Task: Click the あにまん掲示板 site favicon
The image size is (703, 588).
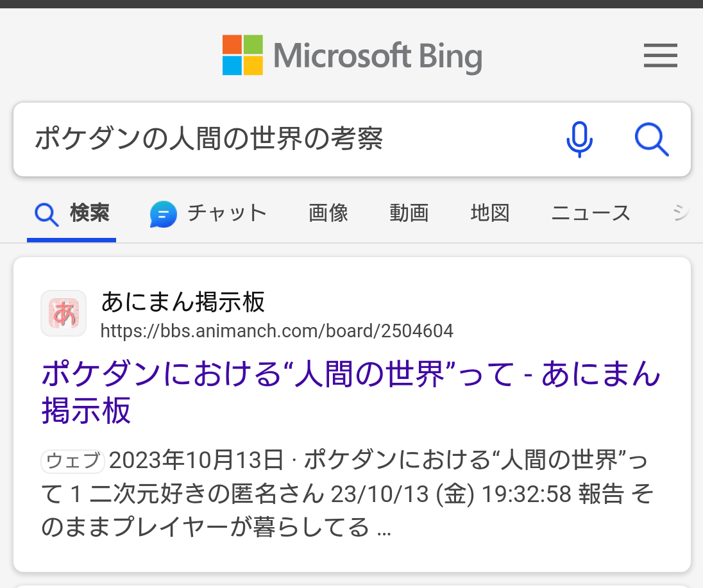Action: (x=64, y=313)
